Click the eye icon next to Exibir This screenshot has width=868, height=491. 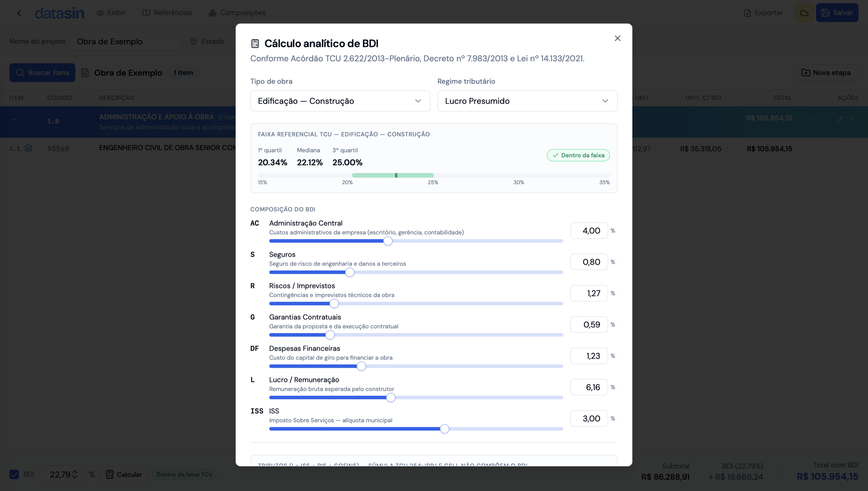100,13
